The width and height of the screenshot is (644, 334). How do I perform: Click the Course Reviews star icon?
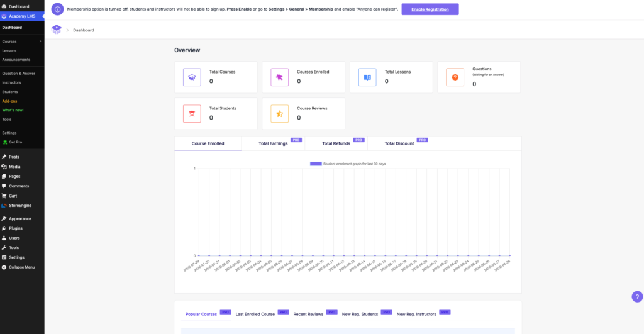[x=280, y=114]
